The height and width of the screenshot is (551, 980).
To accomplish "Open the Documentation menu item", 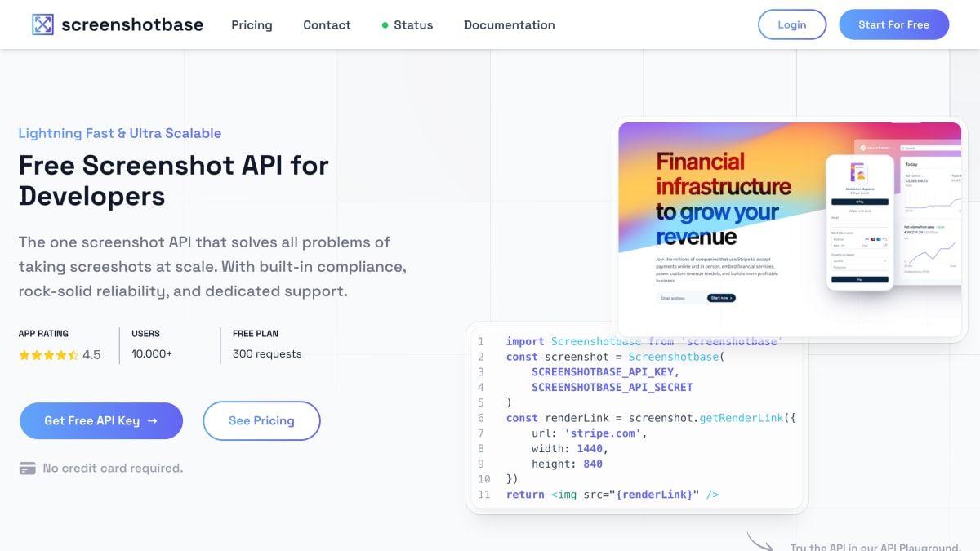I will click(x=510, y=24).
